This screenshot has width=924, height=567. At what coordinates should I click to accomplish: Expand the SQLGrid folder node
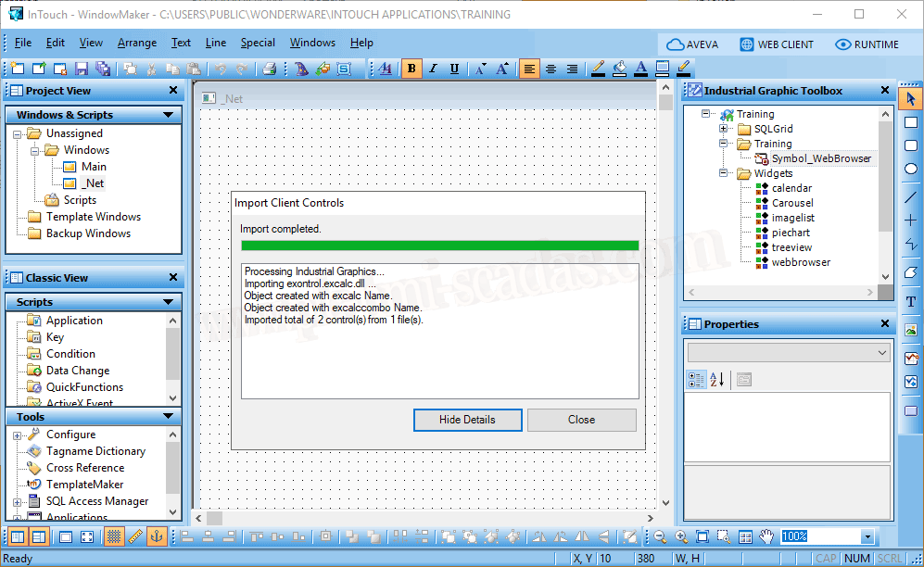(723, 129)
